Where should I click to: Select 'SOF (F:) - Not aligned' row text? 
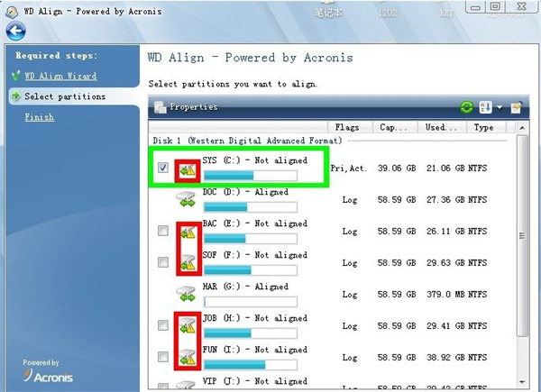click(x=254, y=255)
